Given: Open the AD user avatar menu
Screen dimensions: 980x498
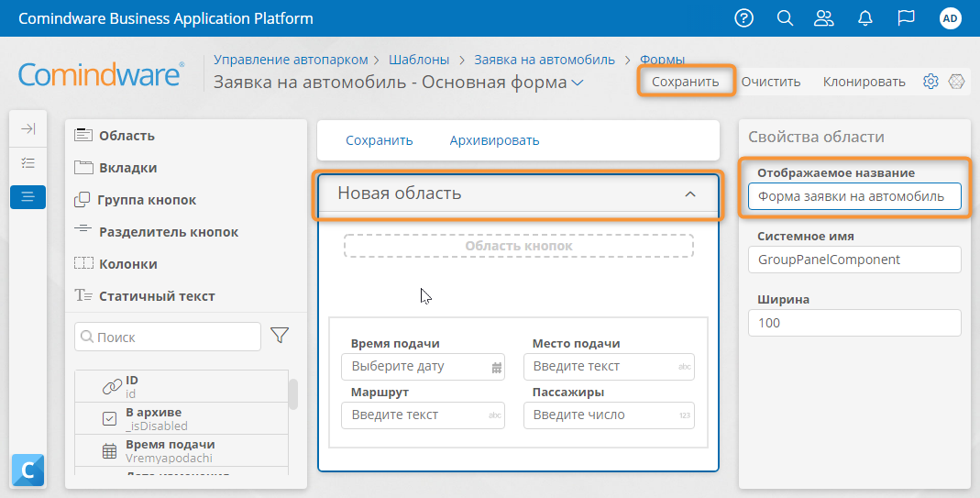Looking at the screenshot, I should point(950,18).
